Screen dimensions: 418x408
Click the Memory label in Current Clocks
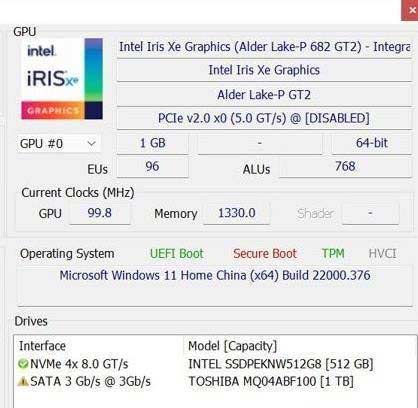coord(176,214)
